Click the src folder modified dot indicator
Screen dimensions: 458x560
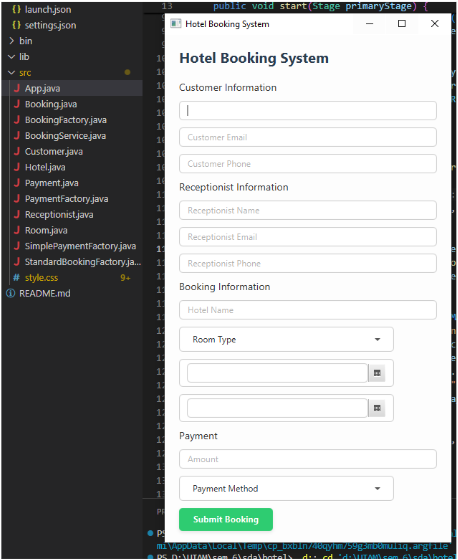127,72
